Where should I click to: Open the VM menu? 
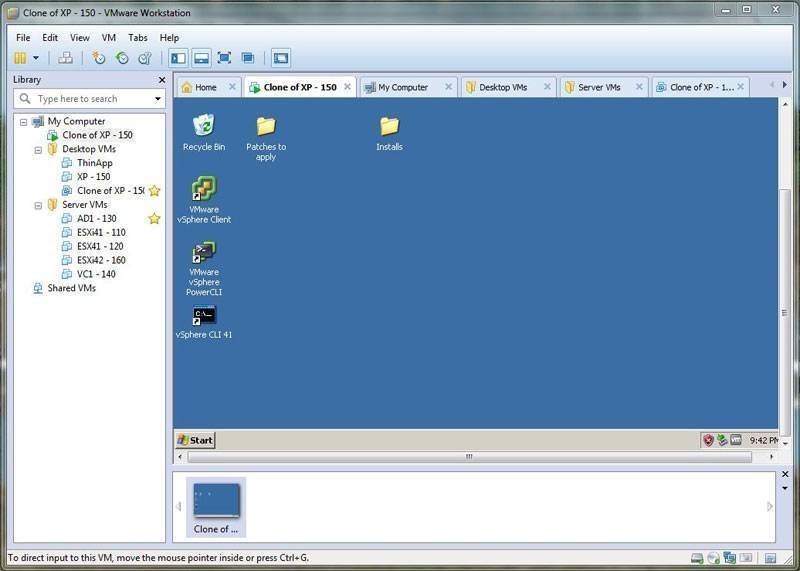pyautogui.click(x=109, y=38)
